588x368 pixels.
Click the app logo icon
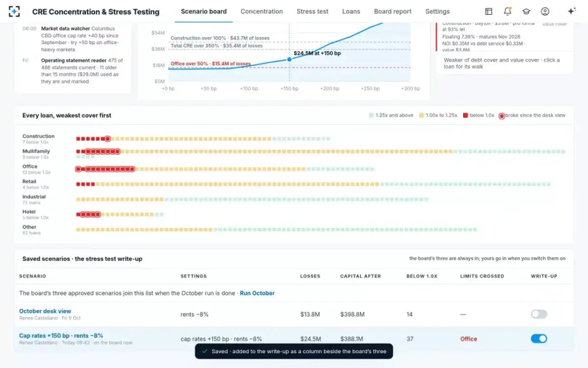click(14, 11)
